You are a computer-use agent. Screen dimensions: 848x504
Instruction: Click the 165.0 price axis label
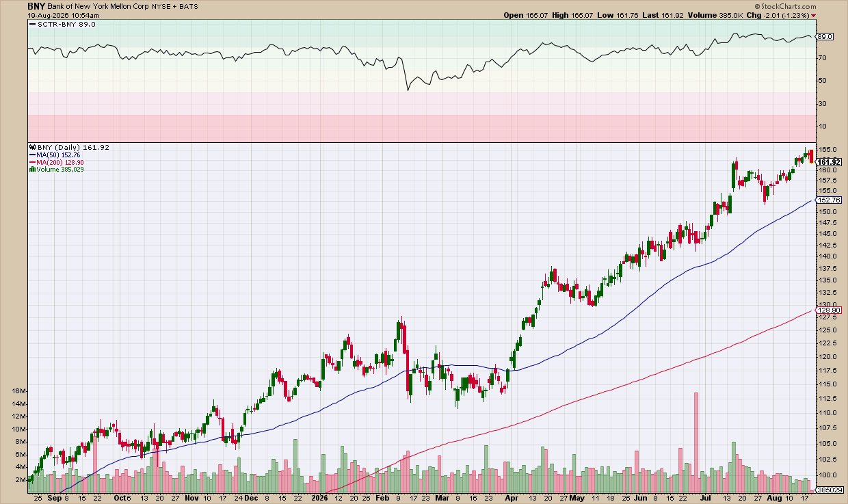click(x=827, y=149)
